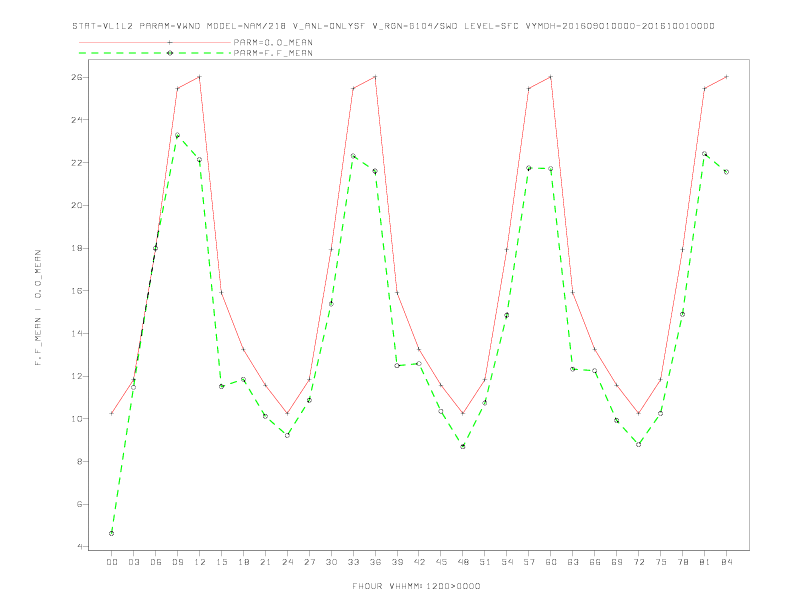The width and height of the screenshot is (792, 612).
Task: Click the PARM=F.F_MEAN legend label
Action: [273, 53]
